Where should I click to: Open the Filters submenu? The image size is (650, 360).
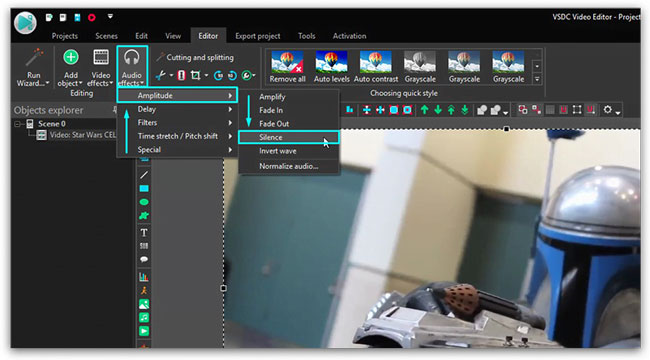(177, 123)
